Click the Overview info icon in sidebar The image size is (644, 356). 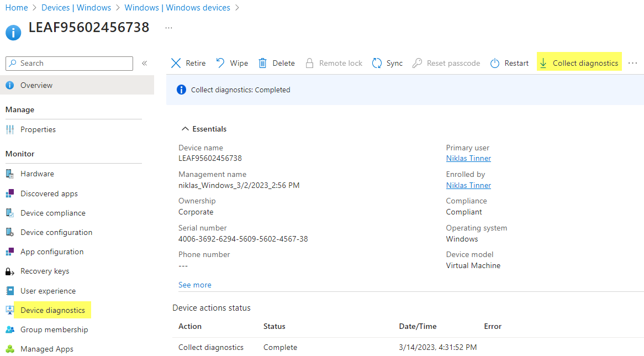10,85
